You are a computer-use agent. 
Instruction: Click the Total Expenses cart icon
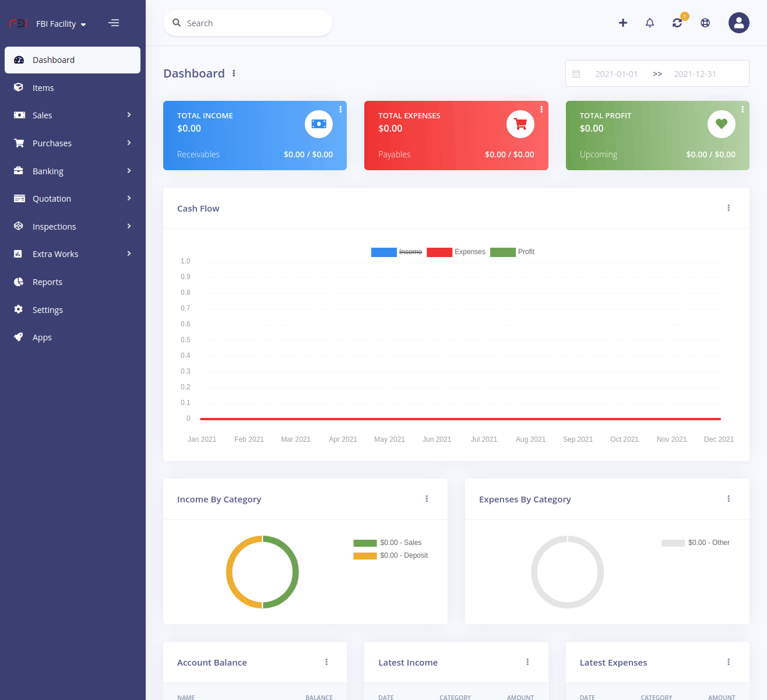pyautogui.click(x=520, y=124)
